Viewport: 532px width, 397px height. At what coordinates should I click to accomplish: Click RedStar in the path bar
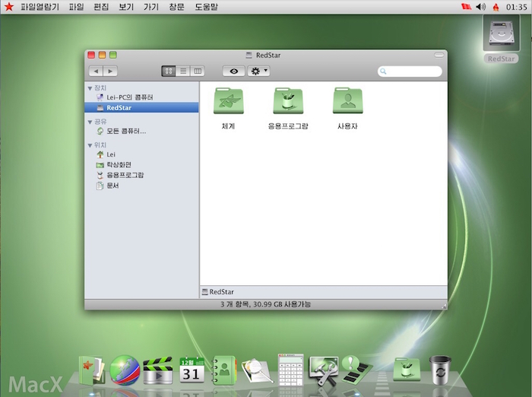coord(218,292)
